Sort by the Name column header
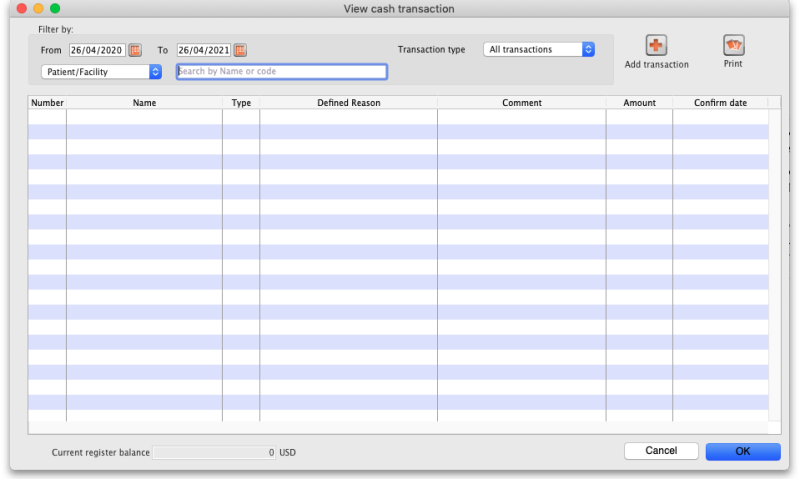The image size is (800, 479). click(144, 103)
